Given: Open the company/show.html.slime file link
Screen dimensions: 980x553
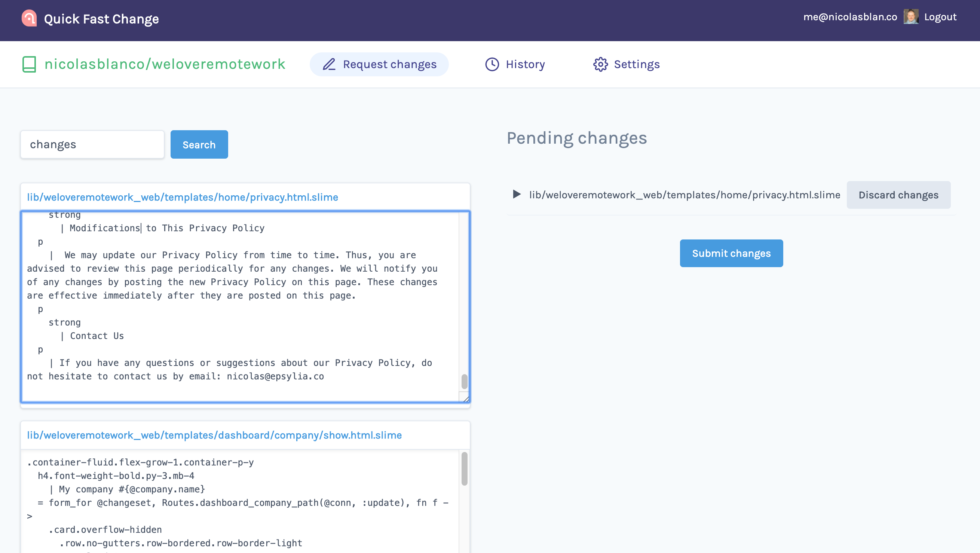Looking at the screenshot, I should 214,435.
